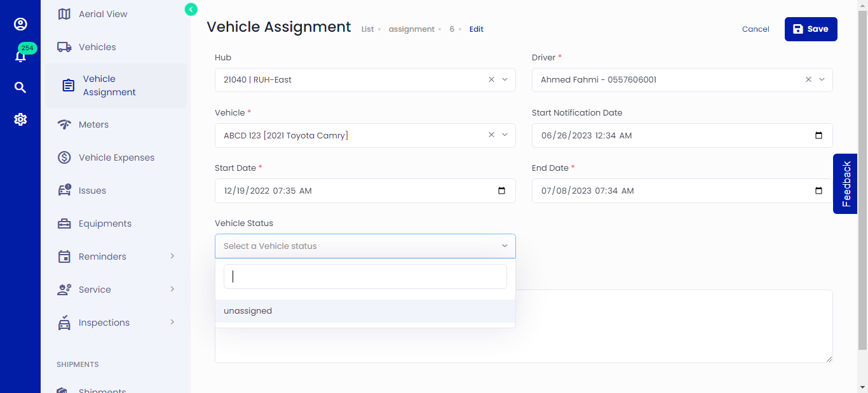Open calendar picker for Start Notification Date

point(818,135)
